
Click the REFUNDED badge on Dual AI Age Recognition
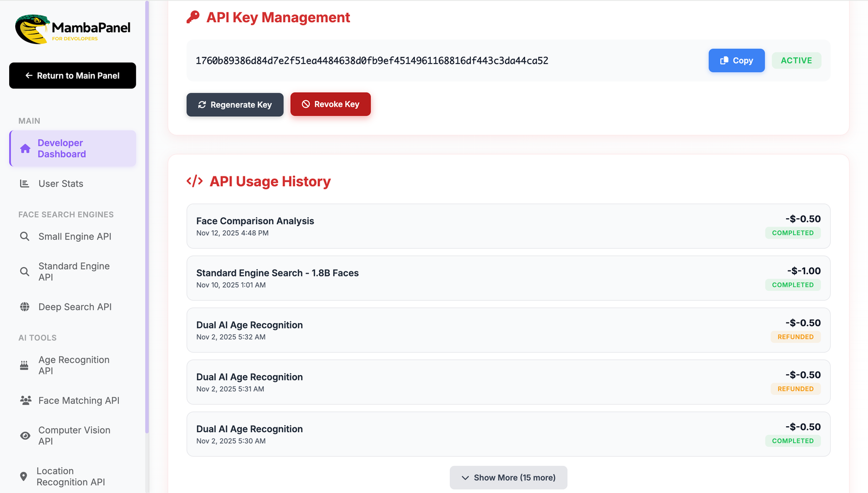coord(795,337)
